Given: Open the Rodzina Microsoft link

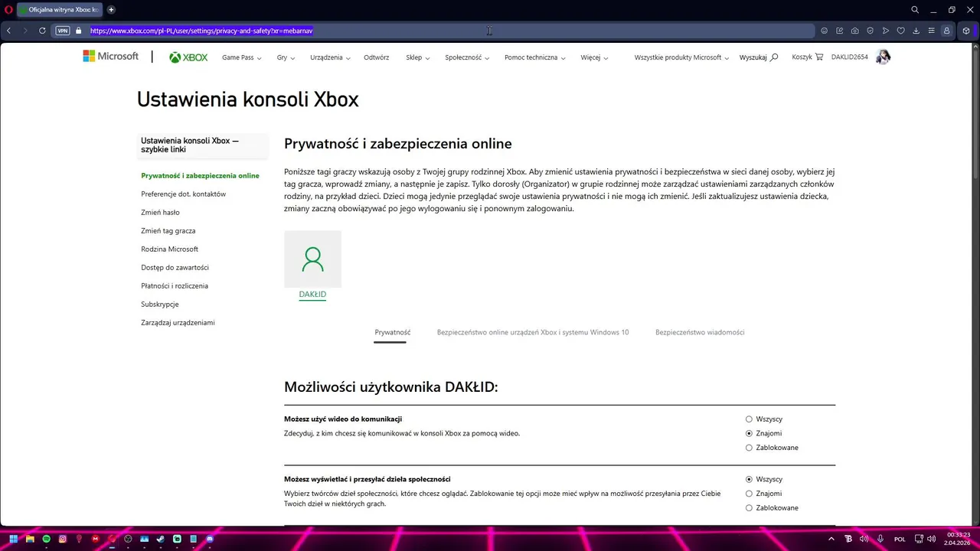Looking at the screenshot, I should (169, 249).
